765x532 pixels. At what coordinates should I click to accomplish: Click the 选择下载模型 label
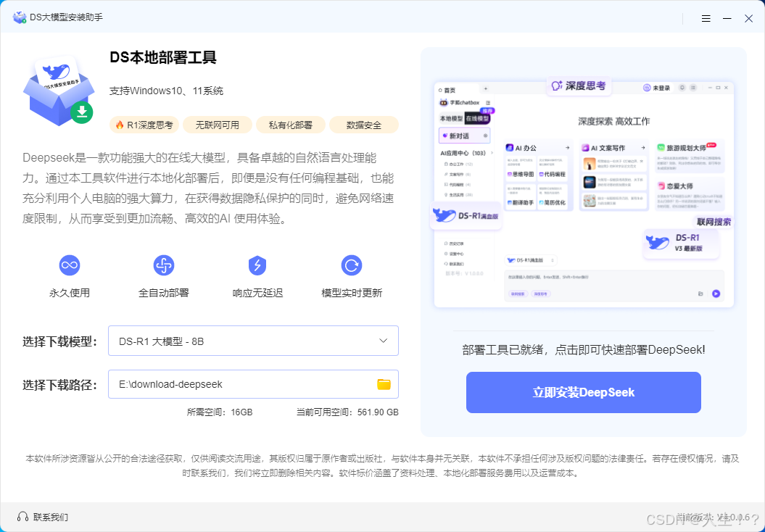tap(60, 341)
